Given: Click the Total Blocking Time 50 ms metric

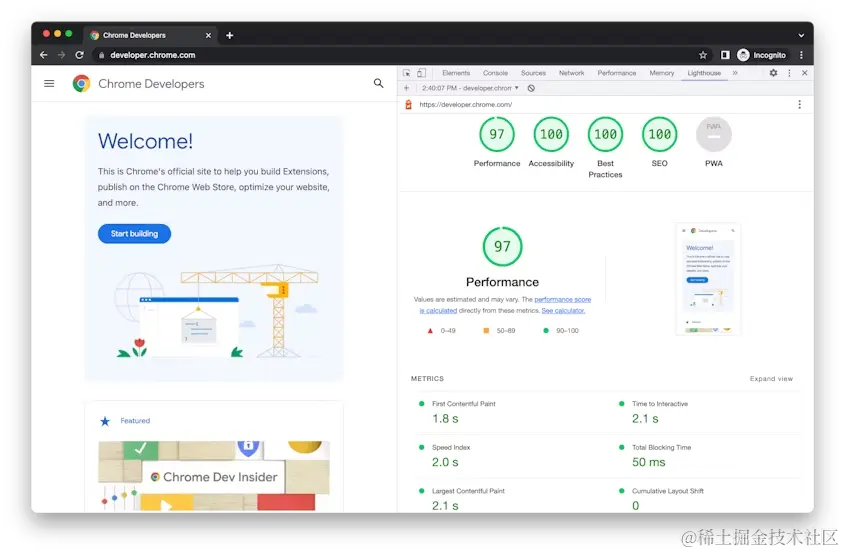Looking at the screenshot, I should (709, 456).
